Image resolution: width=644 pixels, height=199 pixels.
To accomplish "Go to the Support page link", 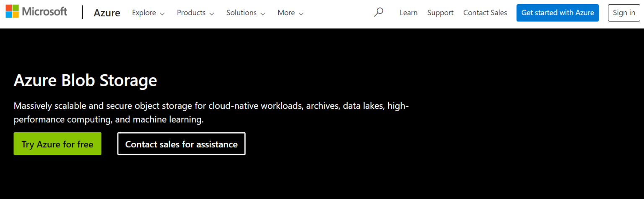I will click(440, 13).
